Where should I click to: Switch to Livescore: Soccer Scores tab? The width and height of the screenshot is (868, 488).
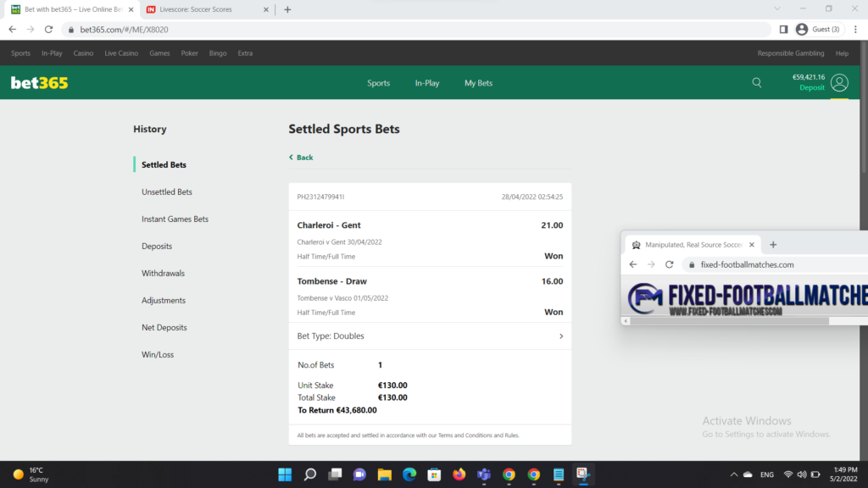207,9
